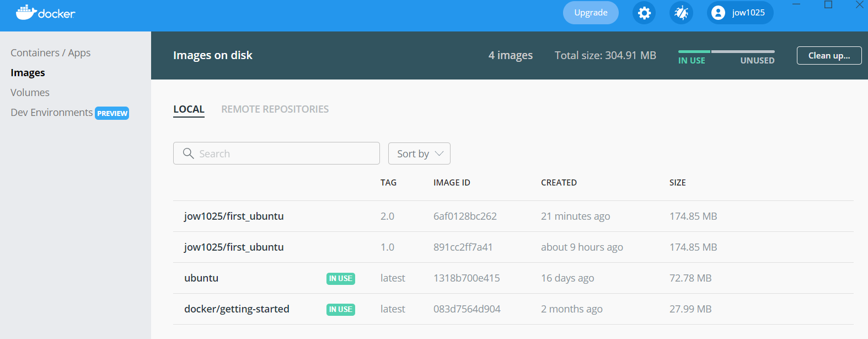Click the CREATED column header
The width and height of the screenshot is (868, 339).
[x=559, y=183]
